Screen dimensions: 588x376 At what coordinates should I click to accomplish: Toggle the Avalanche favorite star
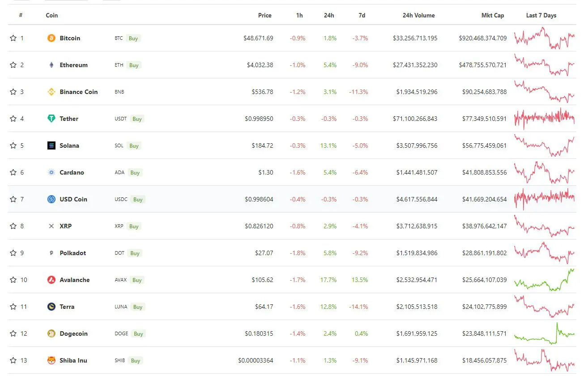(x=13, y=280)
